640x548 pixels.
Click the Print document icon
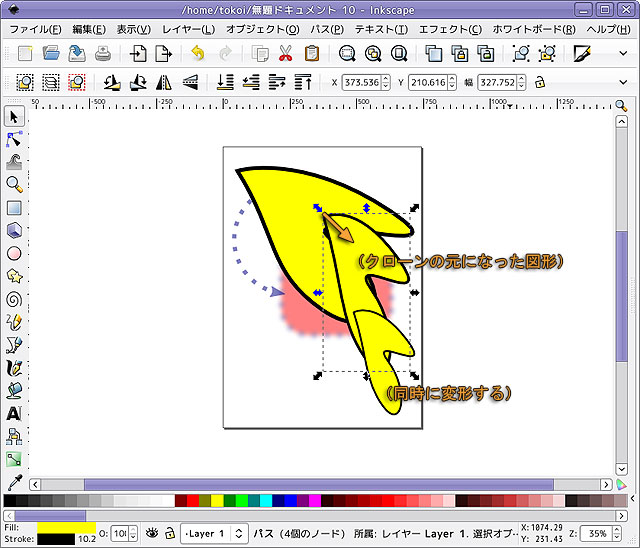coord(102,53)
